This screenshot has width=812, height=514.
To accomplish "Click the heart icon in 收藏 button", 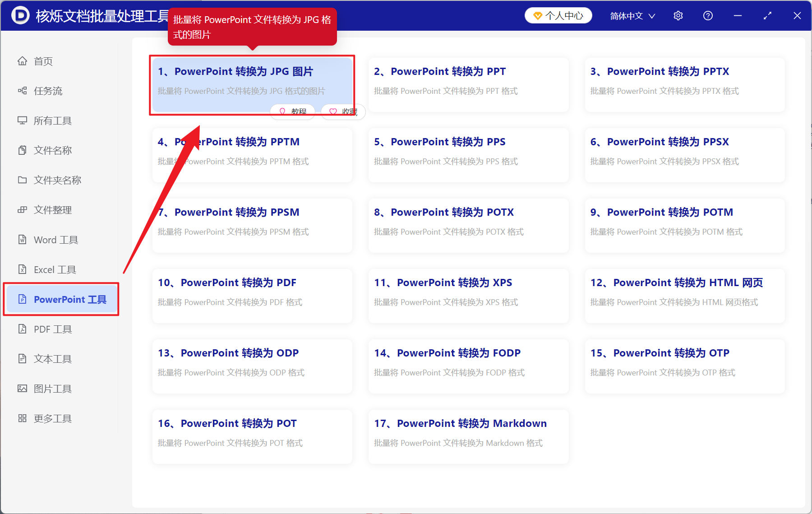I will tap(333, 111).
